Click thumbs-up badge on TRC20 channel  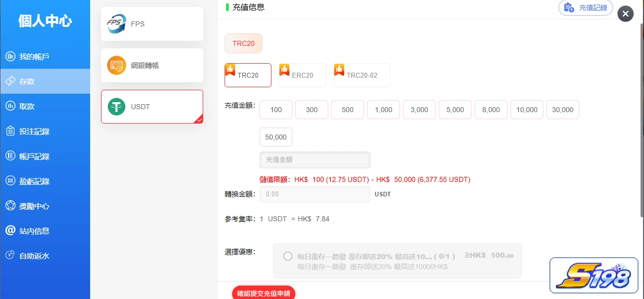pyautogui.click(x=230, y=69)
